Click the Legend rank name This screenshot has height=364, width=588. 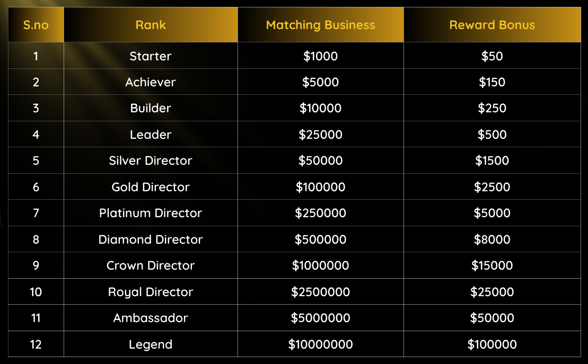tap(151, 344)
